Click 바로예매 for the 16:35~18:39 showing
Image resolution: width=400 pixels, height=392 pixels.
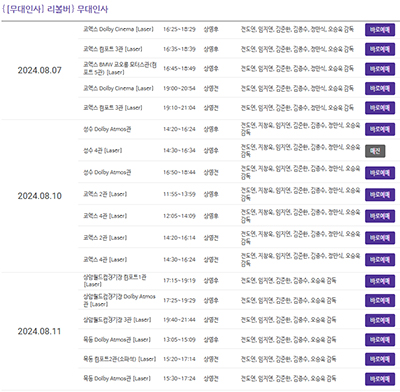pos(380,49)
